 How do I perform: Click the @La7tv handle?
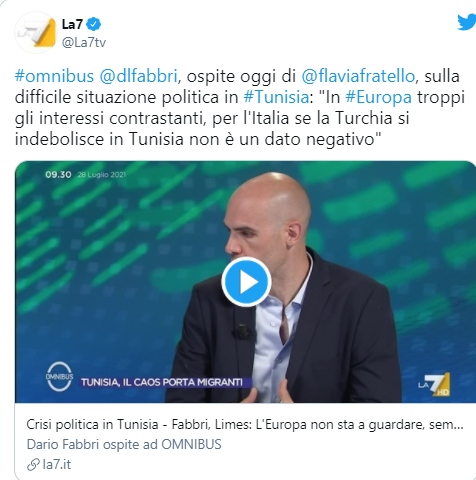[x=84, y=42]
